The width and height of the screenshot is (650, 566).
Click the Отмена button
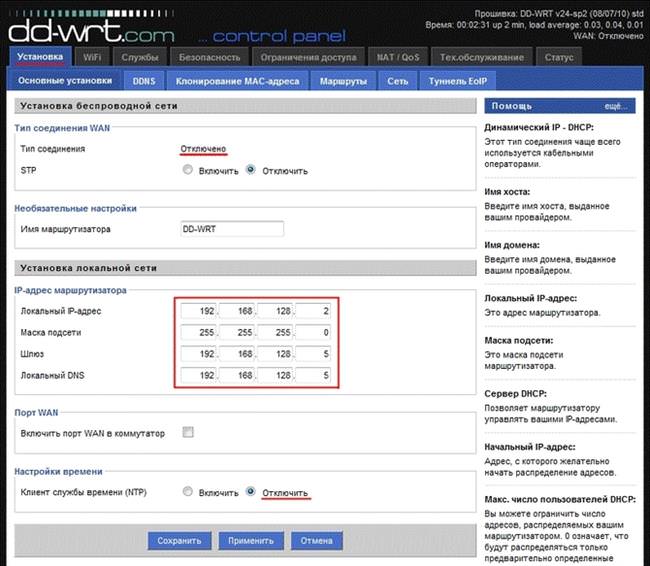(x=317, y=541)
